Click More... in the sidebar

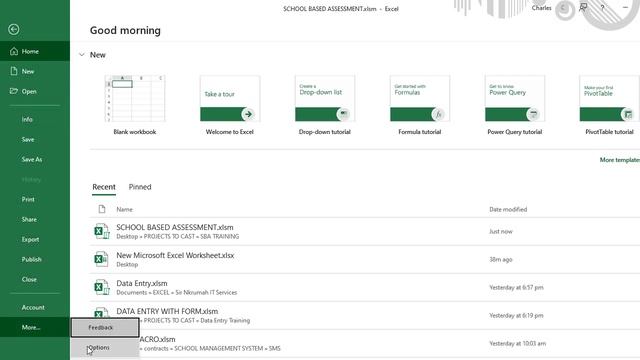click(35, 327)
